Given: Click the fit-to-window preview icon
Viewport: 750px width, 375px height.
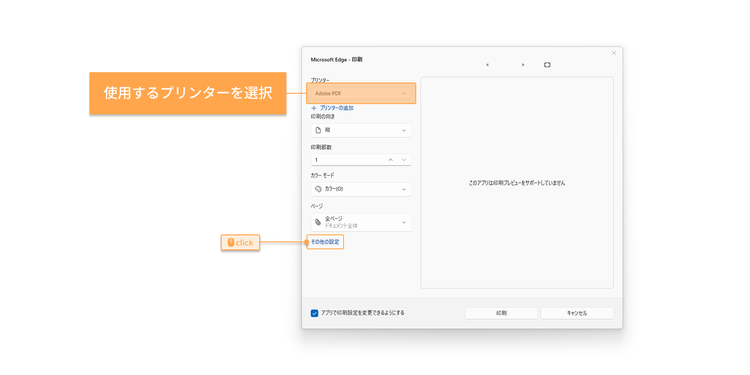Looking at the screenshot, I should [547, 65].
